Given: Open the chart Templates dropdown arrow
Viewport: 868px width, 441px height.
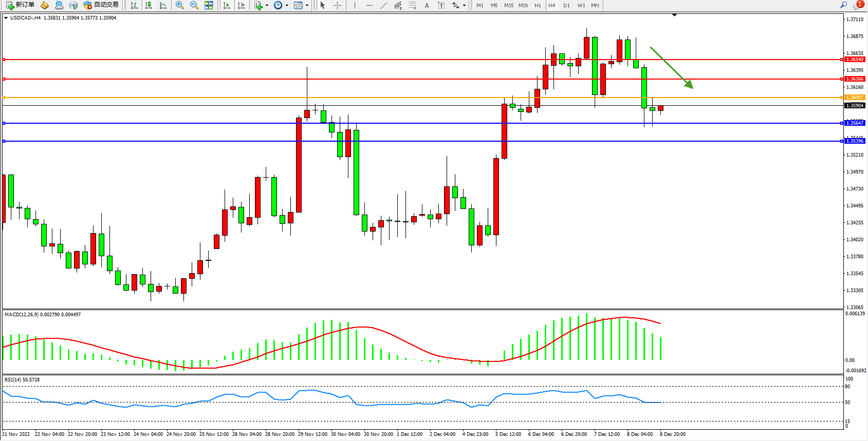Looking at the screenshot, I should [307, 5].
